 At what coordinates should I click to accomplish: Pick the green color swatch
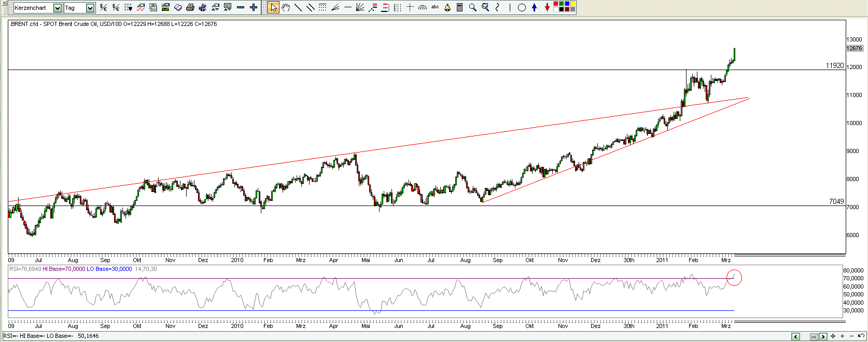[x=562, y=4]
